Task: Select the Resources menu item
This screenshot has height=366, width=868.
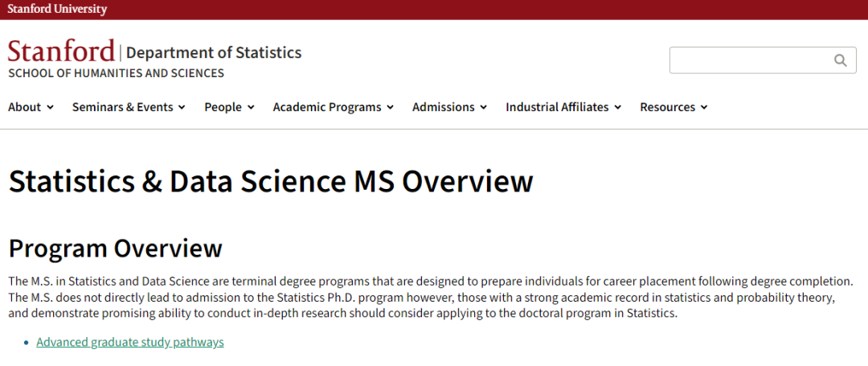Action: [668, 107]
